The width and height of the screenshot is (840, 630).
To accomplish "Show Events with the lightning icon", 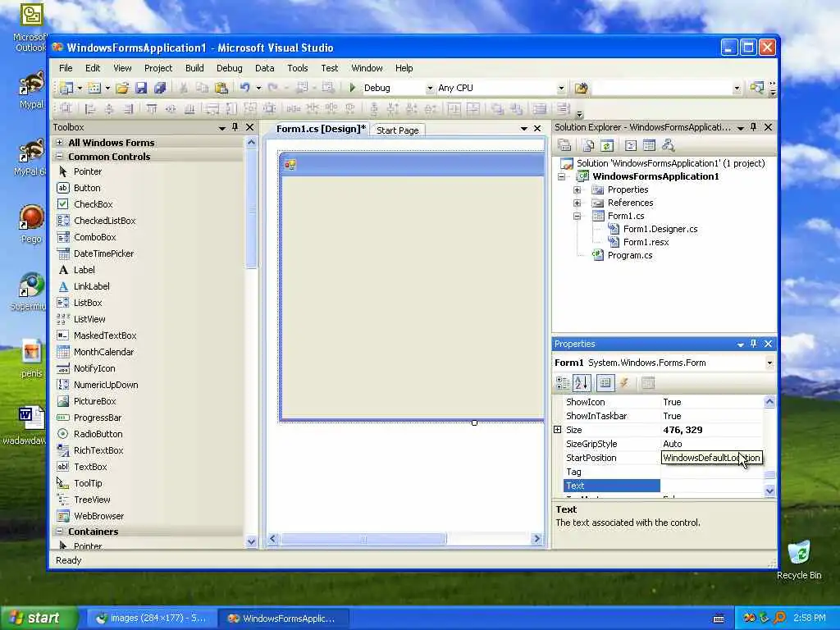I will (624, 383).
